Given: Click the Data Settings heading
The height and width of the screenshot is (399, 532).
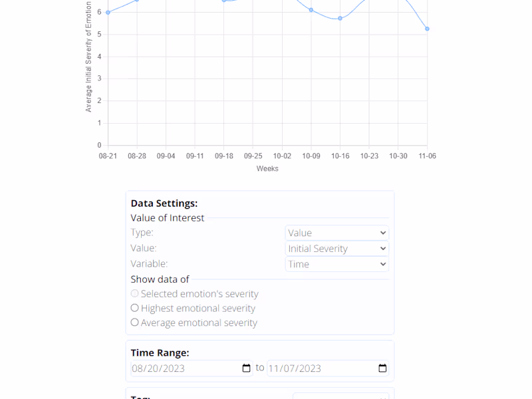Looking at the screenshot, I should pyautogui.click(x=164, y=203).
